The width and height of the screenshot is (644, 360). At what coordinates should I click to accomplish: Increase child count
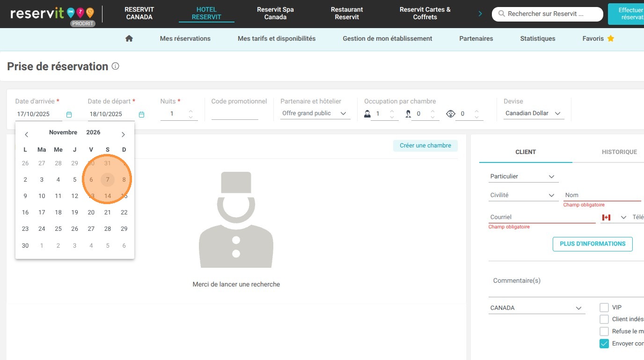(432, 111)
